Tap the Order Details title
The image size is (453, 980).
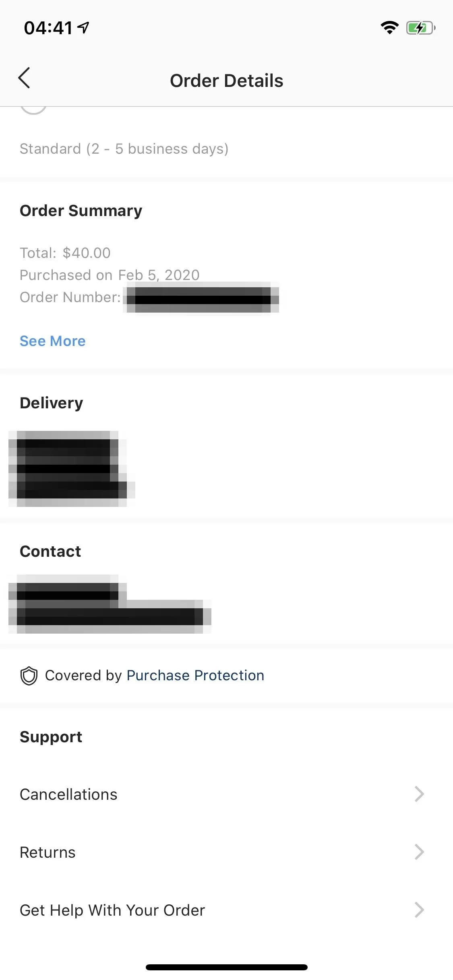tap(226, 80)
